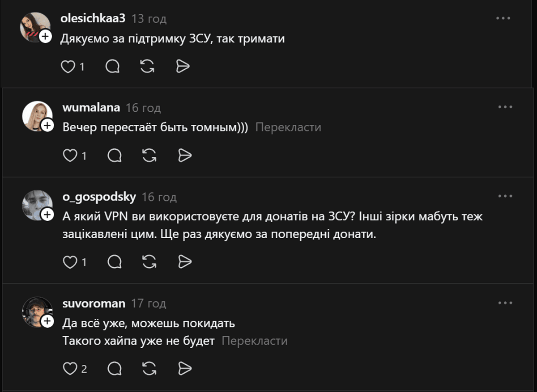537x392 pixels.
Task: Open more options menu for suvoroman's comment
Action: pos(505,303)
